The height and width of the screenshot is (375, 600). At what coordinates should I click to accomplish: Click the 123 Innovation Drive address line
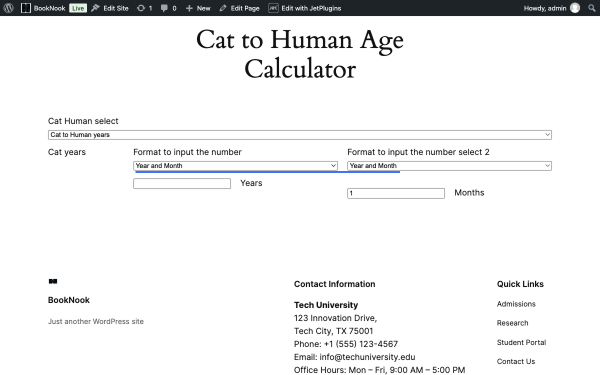tap(335, 318)
